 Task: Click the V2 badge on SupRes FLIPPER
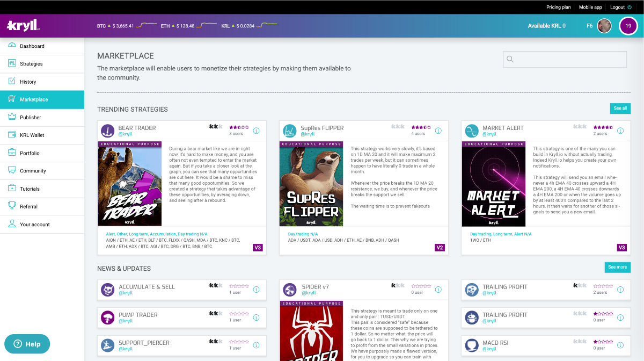440,248
